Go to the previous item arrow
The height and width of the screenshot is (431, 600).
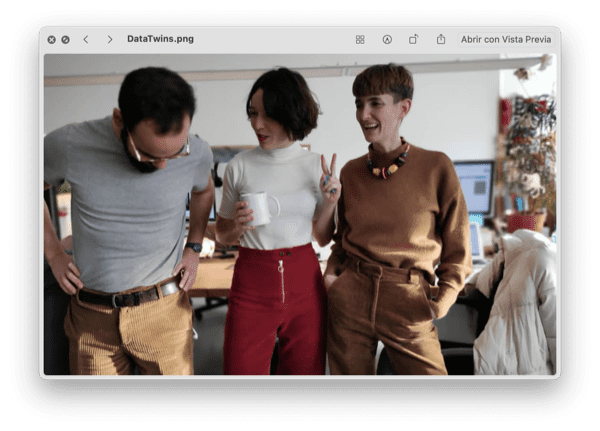[86, 39]
